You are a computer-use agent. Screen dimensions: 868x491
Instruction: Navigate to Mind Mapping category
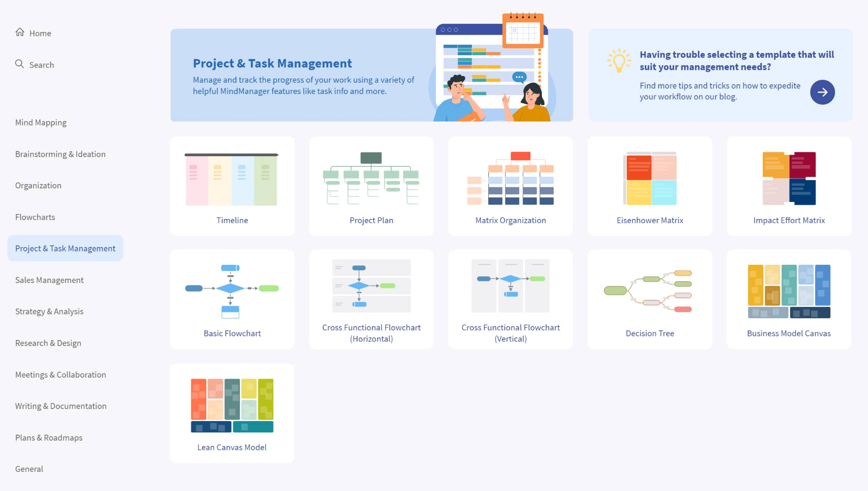(x=40, y=122)
